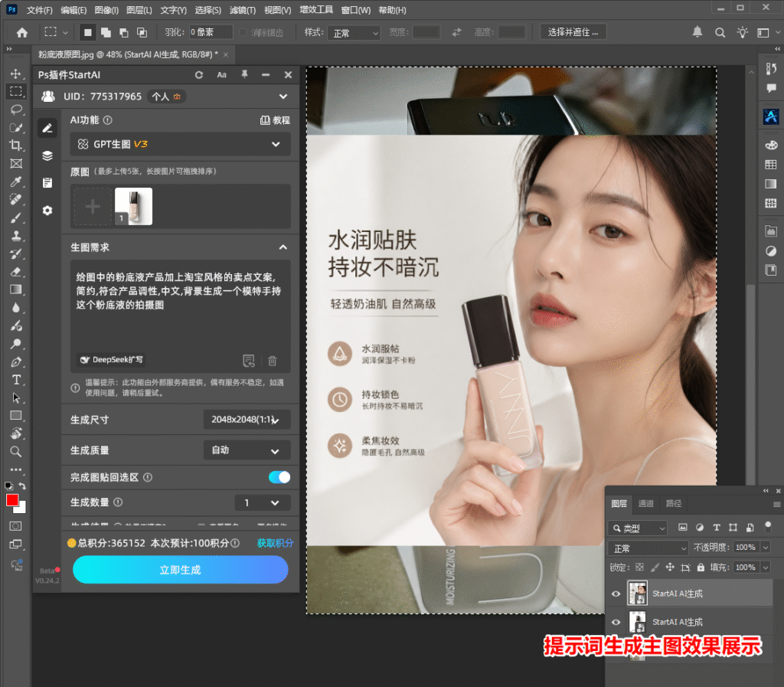784x687 pixels.
Task: Select the Pen tool
Action: pos(16,361)
